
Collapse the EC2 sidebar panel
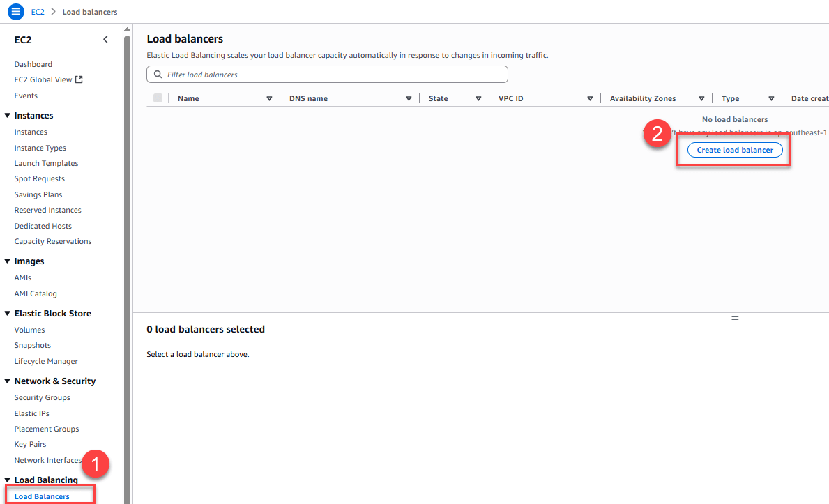coord(105,40)
